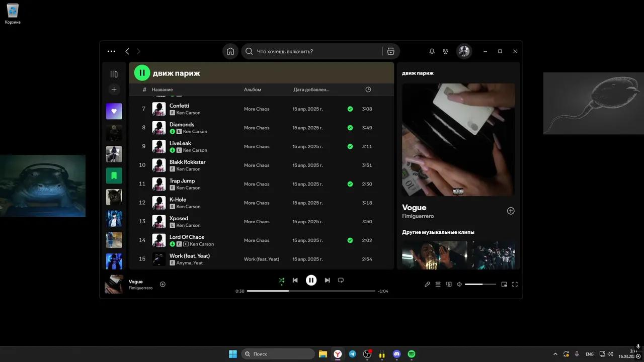The height and width of the screenshot is (362, 644).
Task: Click the video icon on Lord Of Chaos
Action: 186,244
